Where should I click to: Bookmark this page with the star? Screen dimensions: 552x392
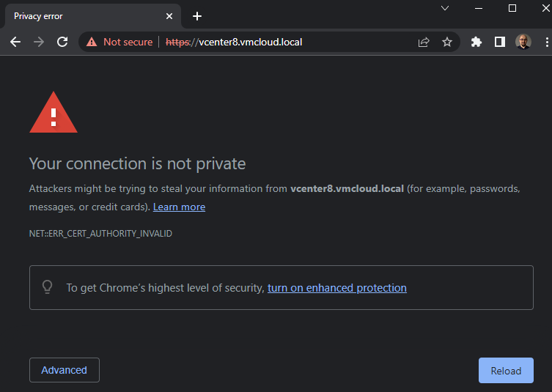coord(447,42)
